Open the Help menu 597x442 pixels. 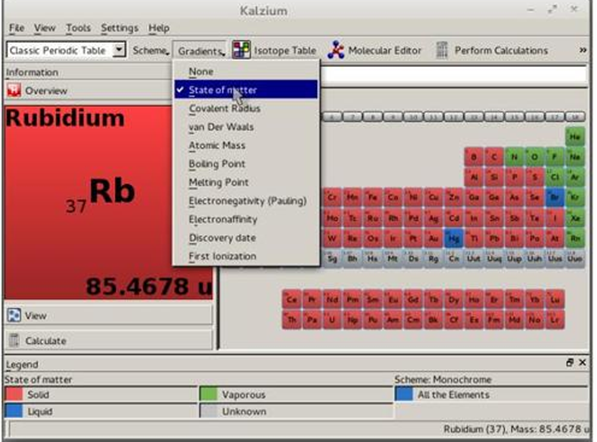coord(159,28)
